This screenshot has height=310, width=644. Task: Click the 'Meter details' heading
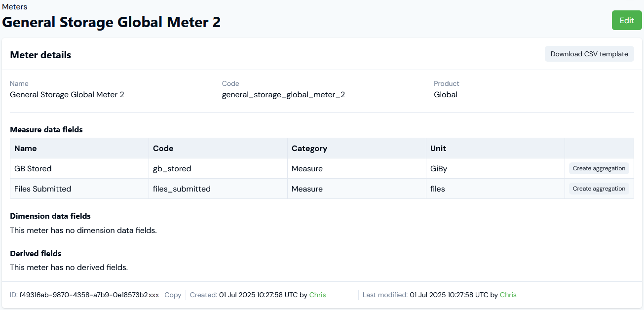(40, 55)
